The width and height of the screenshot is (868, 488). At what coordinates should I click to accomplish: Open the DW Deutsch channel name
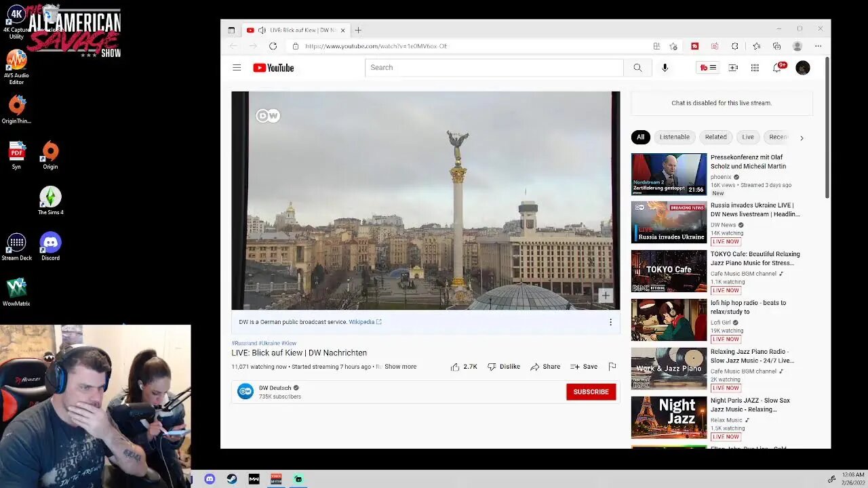[275, 388]
